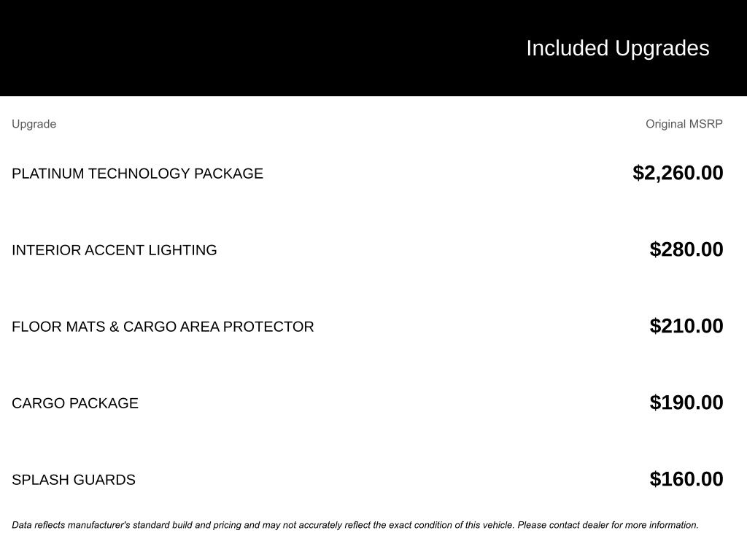The height and width of the screenshot is (560, 747).
Task: Click the CARGO AREA PROTECTOR text
Action: pyautogui.click(x=218, y=327)
